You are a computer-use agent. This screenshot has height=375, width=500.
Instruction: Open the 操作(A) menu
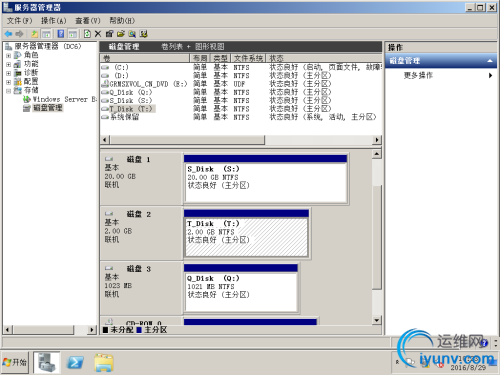[x=53, y=21]
